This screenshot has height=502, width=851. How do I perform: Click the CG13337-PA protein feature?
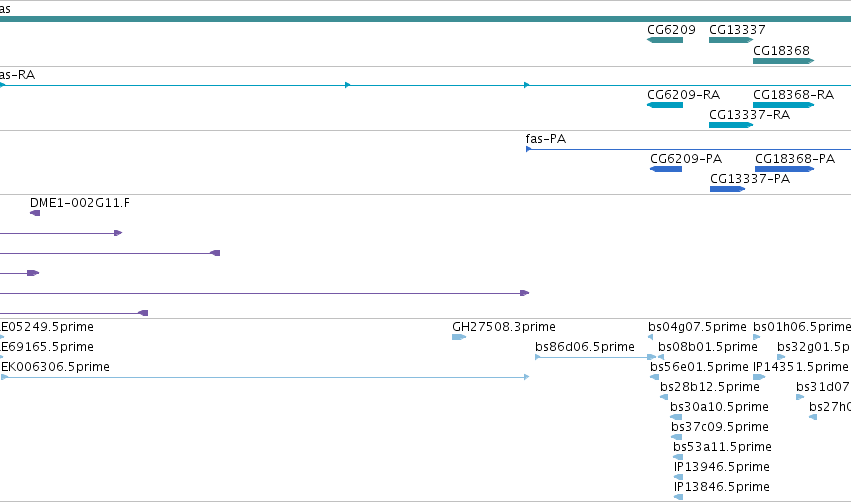[727, 189]
